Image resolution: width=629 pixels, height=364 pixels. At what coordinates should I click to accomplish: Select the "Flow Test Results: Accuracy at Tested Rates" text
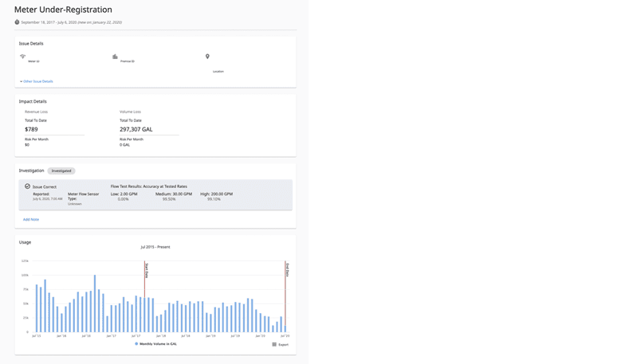(x=149, y=186)
